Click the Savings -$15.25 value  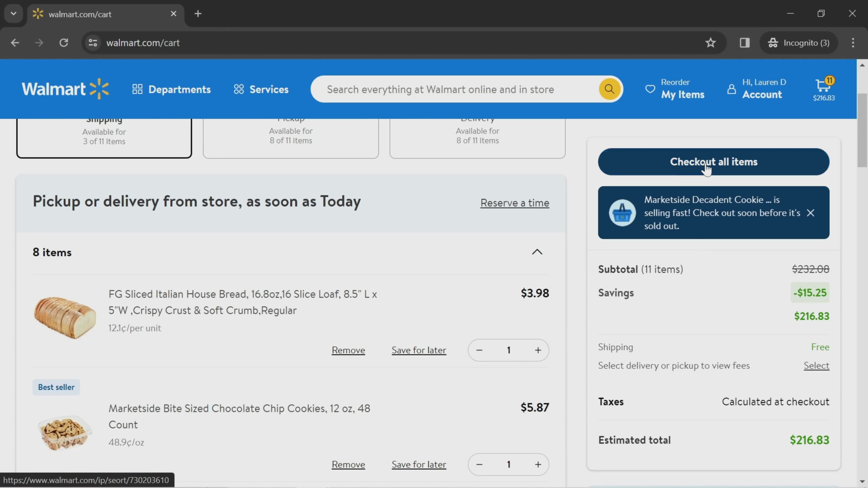pyautogui.click(x=810, y=293)
